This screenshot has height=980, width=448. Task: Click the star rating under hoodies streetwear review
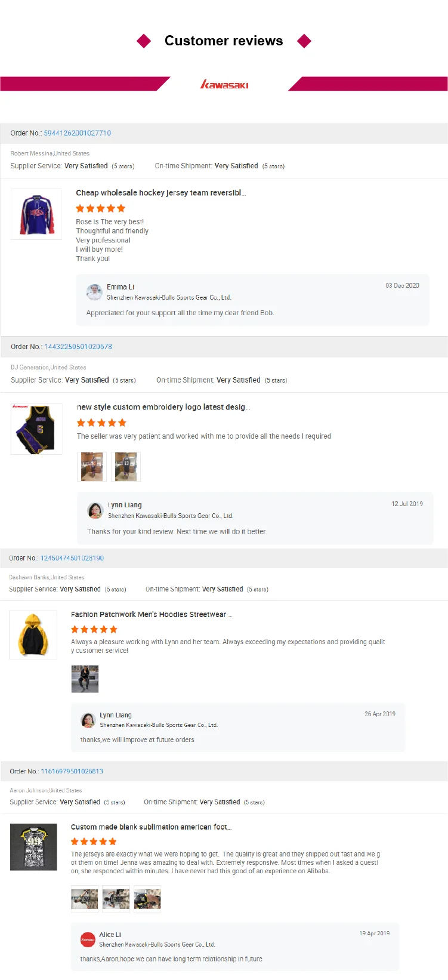pos(94,629)
